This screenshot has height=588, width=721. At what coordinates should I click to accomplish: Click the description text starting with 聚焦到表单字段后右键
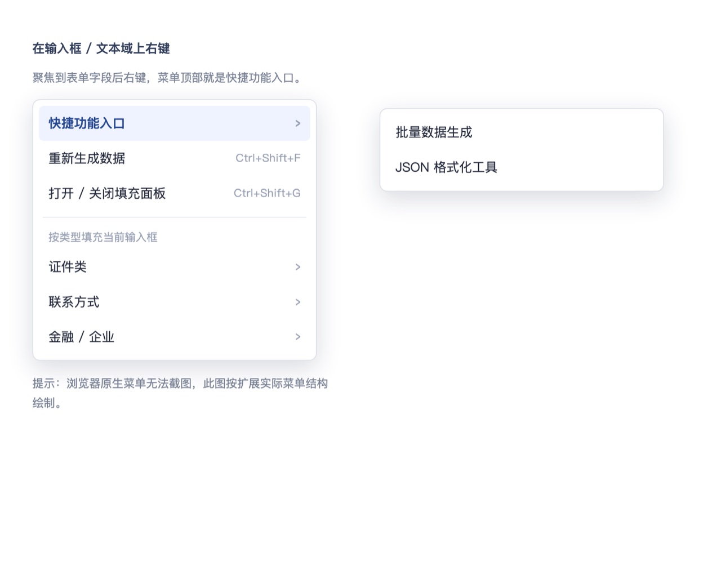tap(168, 78)
